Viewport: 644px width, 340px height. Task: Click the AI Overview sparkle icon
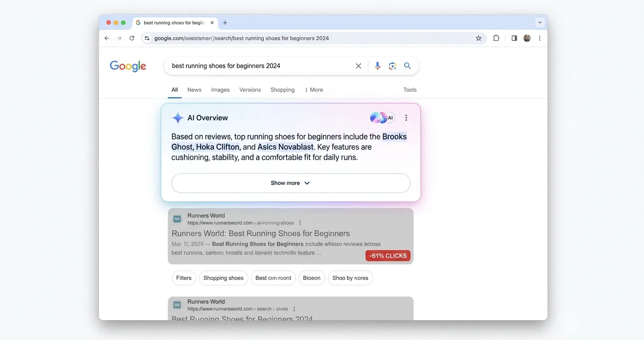coord(178,118)
